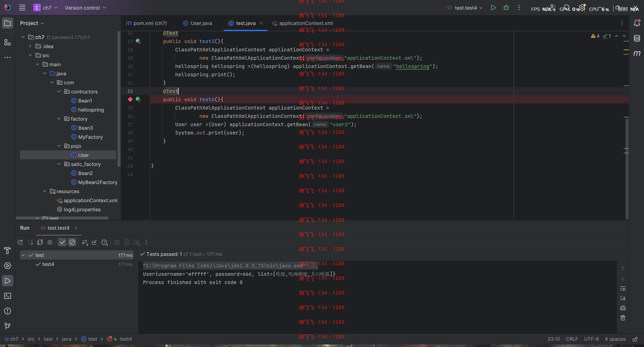Show more tool windows ellipsis in left sidebar
The image size is (644, 347).
coord(8,57)
